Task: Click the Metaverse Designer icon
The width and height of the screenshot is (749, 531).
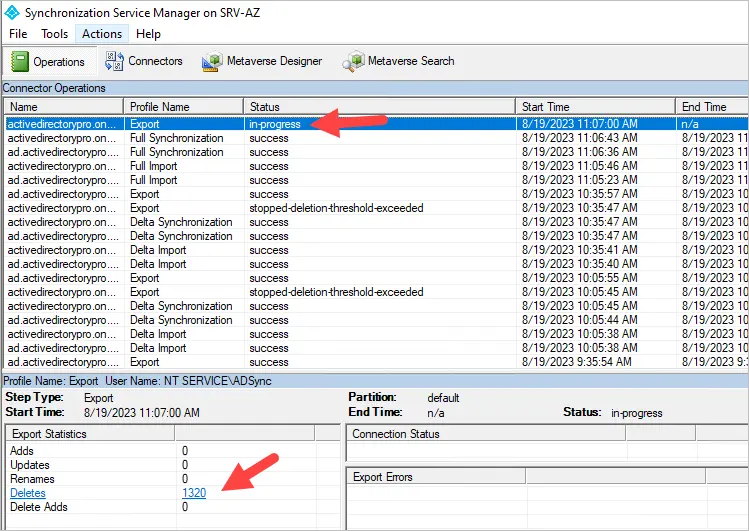Action: (x=213, y=62)
